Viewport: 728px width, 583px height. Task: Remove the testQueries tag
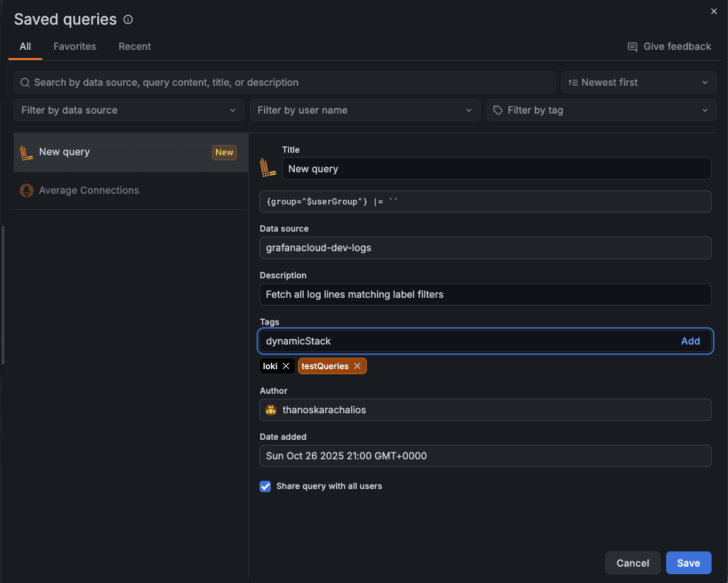click(357, 366)
